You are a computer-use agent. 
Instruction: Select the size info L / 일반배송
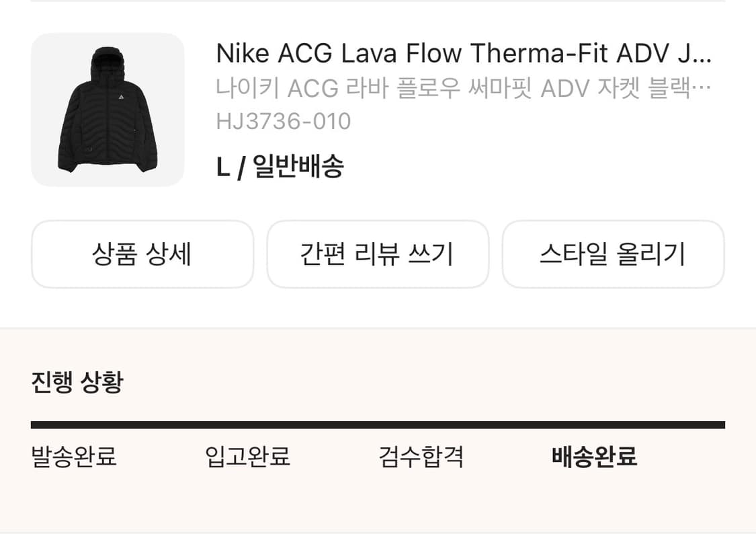pos(280,165)
